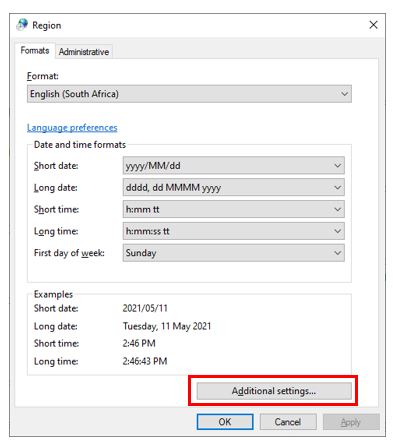This screenshot has height=445, width=393.
Task: Expand the First day of week dropdown
Action: click(x=233, y=253)
